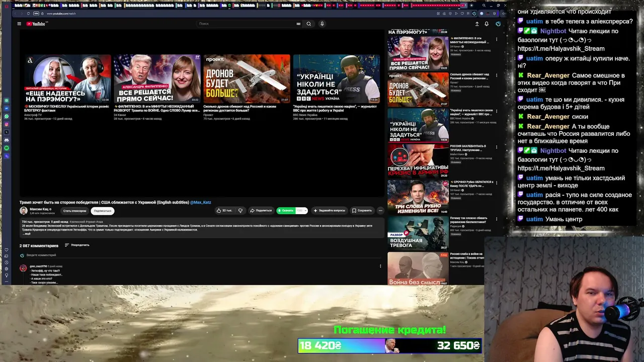The height and width of the screenshot is (362, 644).
Task: Open sidebar video ВОЗДУШНАЯ ТРЕВОГА thumbnail
Action: tap(418, 233)
